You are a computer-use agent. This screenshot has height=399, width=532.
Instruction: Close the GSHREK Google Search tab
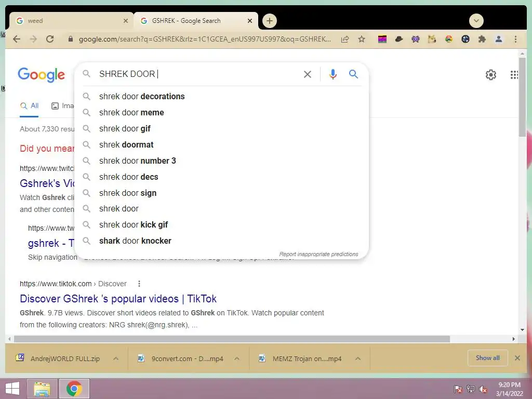point(250,21)
